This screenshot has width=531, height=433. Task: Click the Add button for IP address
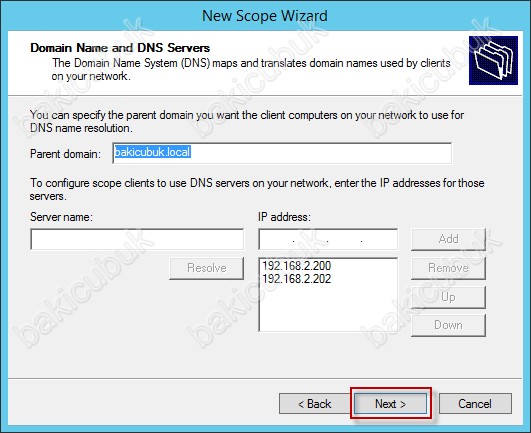point(448,239)
